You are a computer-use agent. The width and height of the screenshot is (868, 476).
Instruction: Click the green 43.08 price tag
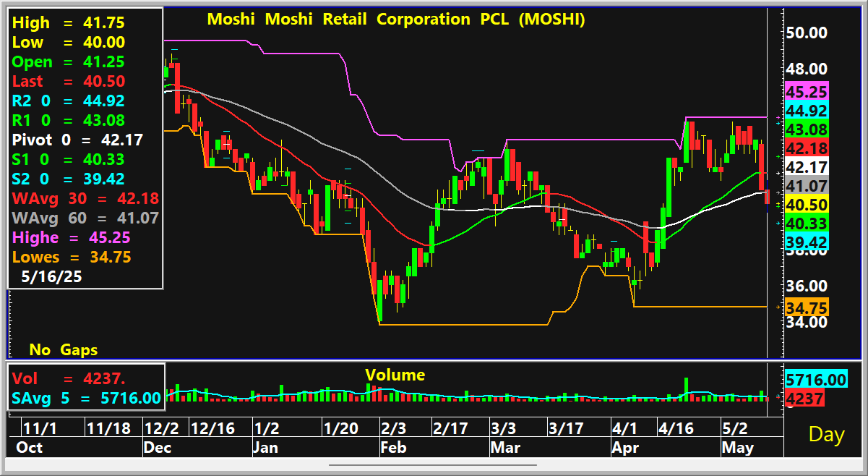pos(807,129)
